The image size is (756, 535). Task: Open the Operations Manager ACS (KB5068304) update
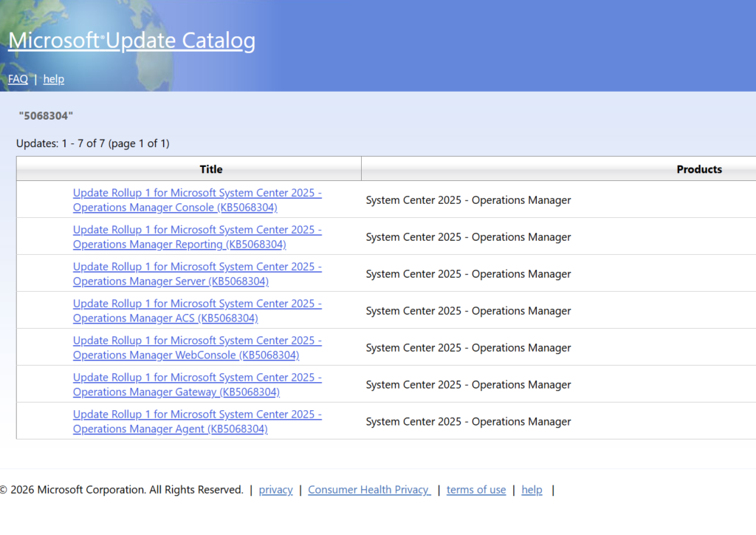[x=197, y=310]
